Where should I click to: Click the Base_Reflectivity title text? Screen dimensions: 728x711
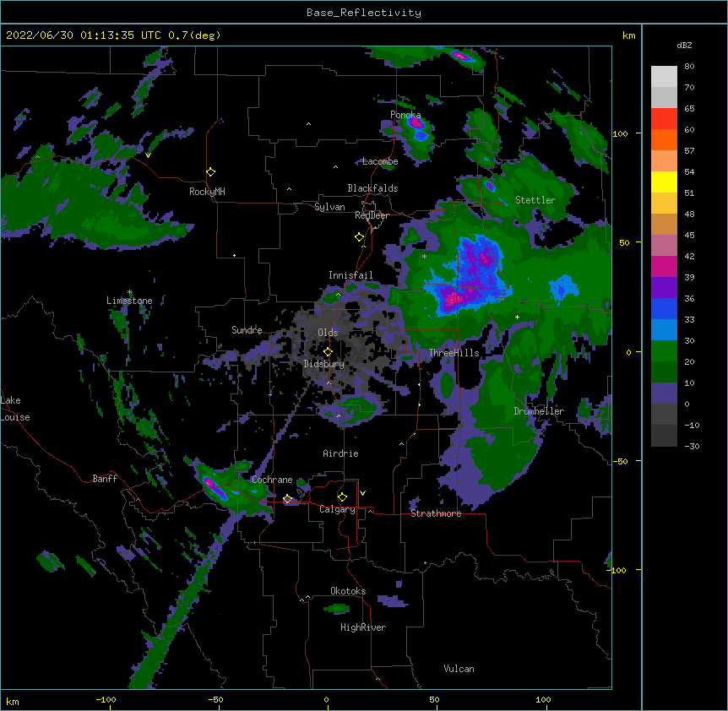(363, 13)
